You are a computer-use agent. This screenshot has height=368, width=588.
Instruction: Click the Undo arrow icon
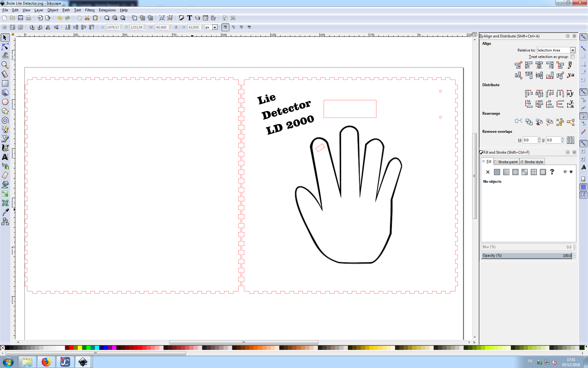pos(59,18)
